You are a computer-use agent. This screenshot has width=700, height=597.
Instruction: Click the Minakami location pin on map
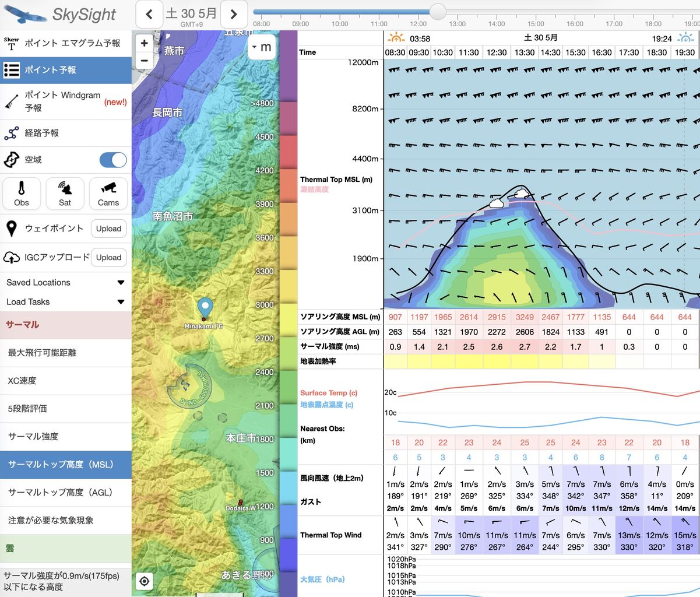pyautogui.click(x=204, y=308)
